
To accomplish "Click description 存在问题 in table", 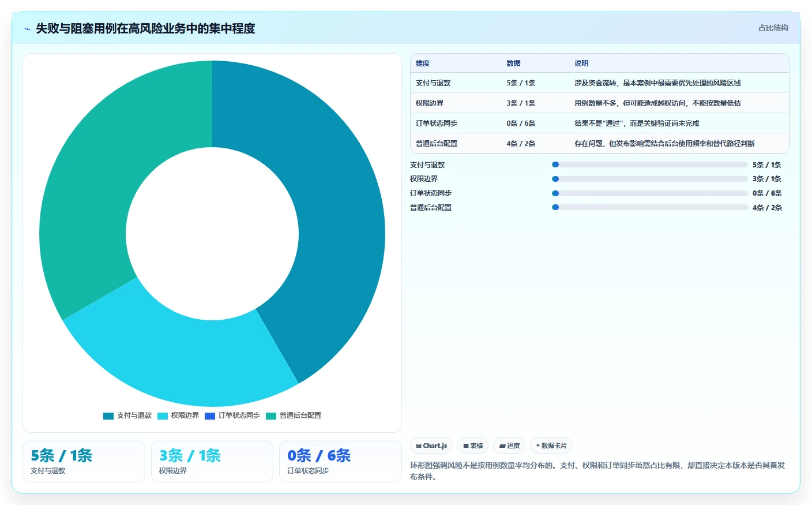I will pos(664,144).
